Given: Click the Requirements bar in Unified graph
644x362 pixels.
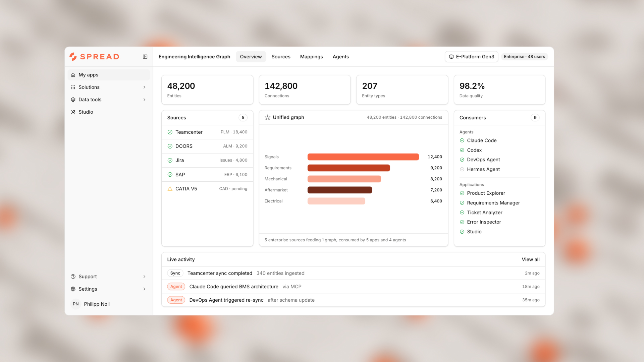Looking at the screenshot, I should (x=348, y=168).
